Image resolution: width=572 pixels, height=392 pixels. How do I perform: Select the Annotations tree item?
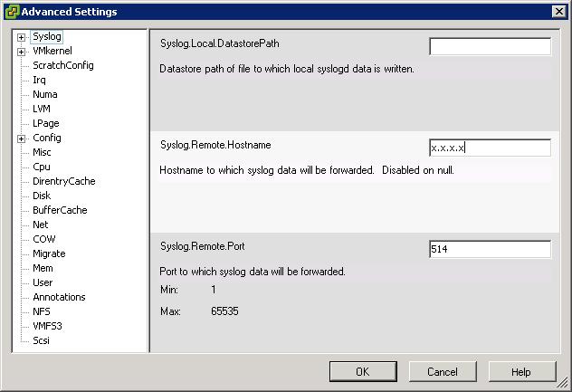[x=59, y=297]
